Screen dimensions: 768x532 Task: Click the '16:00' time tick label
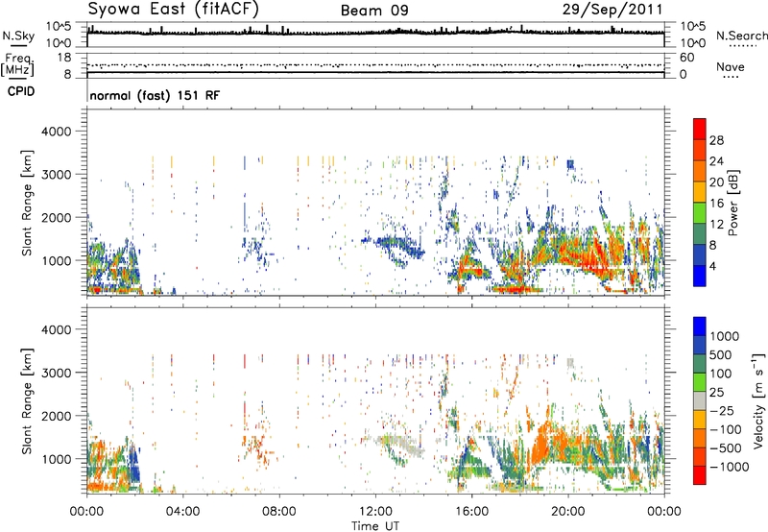pyautogui.click(x=471, y=512)
